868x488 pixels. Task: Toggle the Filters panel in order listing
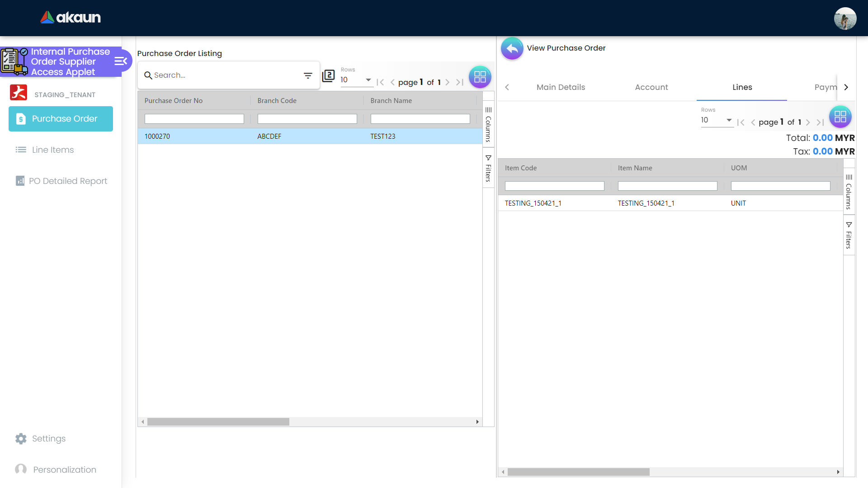pos(488,168)
